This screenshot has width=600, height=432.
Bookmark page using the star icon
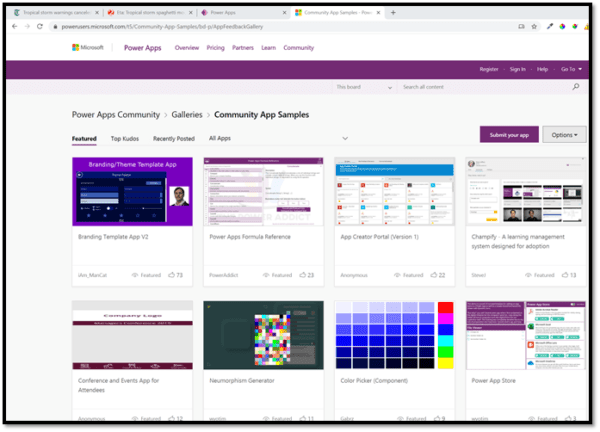[x=534, y=26]
